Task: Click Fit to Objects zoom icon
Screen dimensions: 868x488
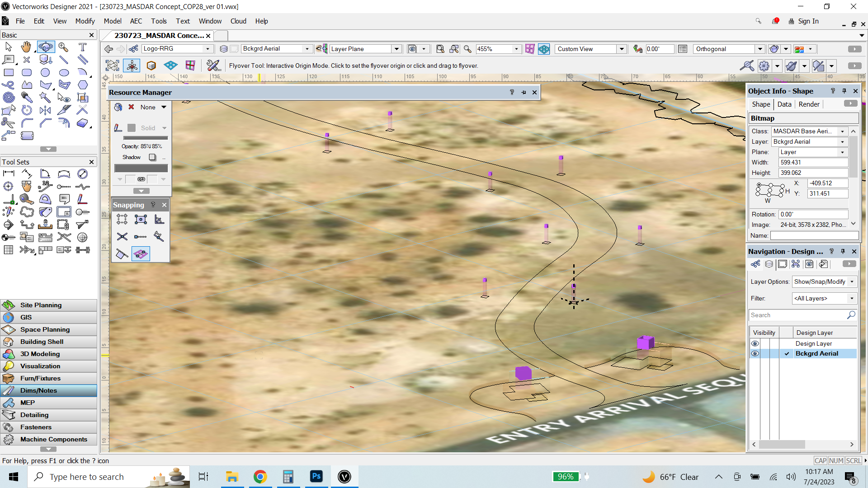Action: click(x=454, y=49)
